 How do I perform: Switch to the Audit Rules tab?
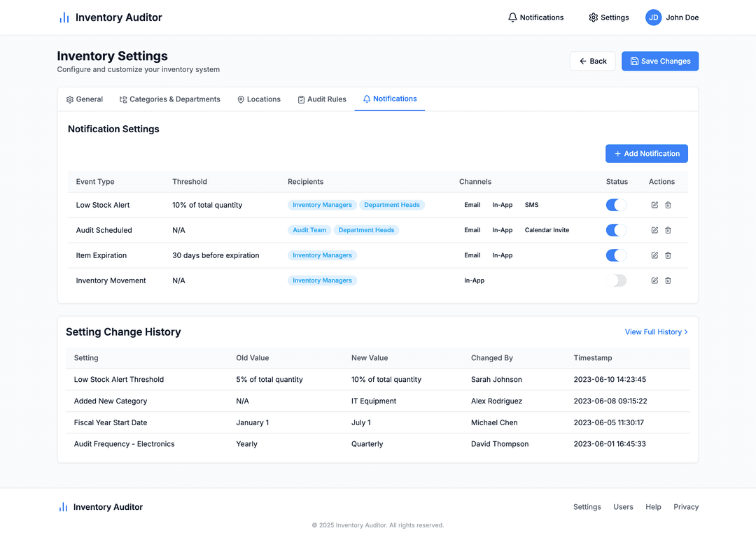click(x=321, y=99)
